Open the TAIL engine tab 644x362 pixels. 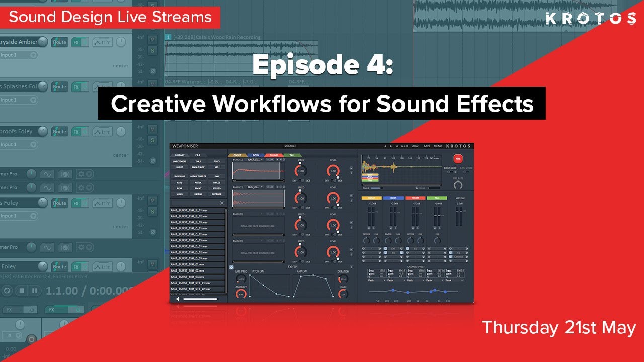click(292, 155)
